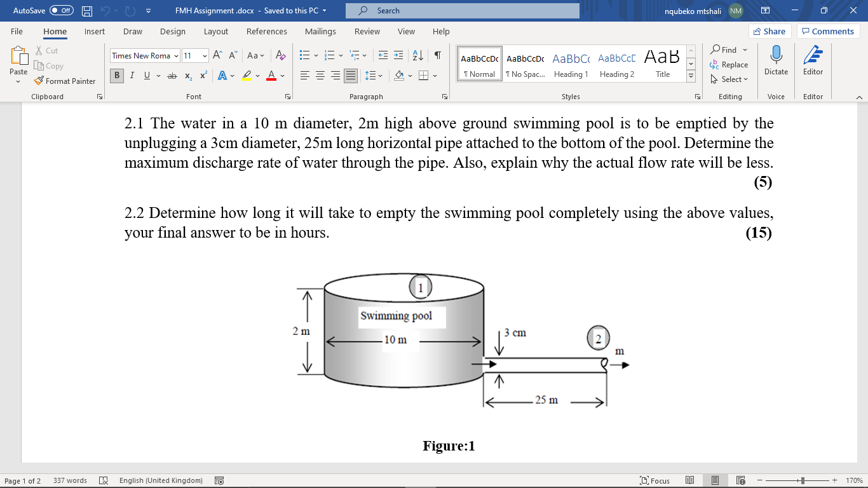The image size is (868, 488).
Task: Click Decrease Font Size icon
Action: [x=233, y=55]
